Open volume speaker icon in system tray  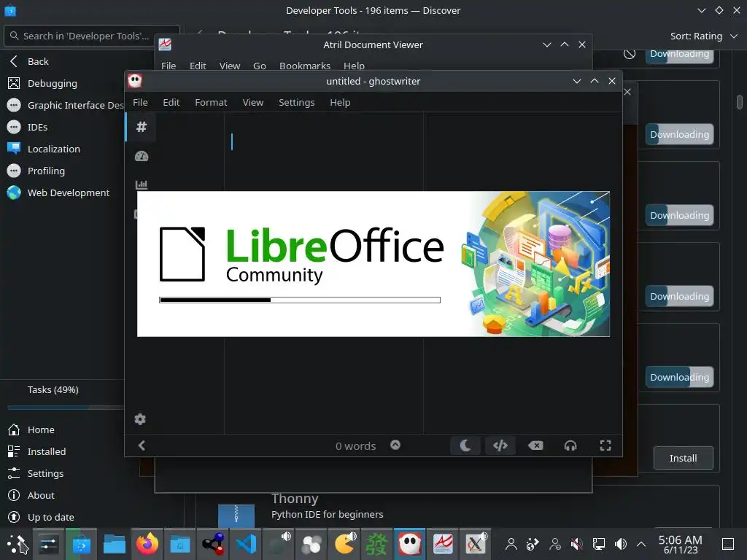tap(620, 544)
